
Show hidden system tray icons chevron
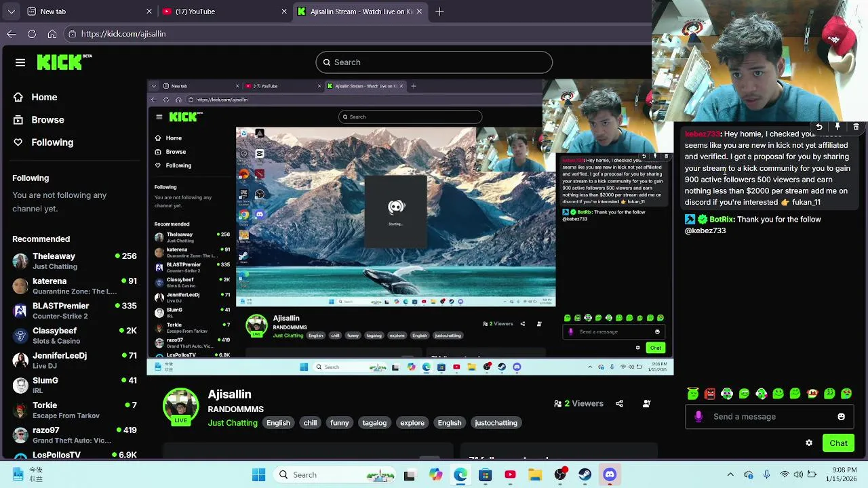pos(730,475)
